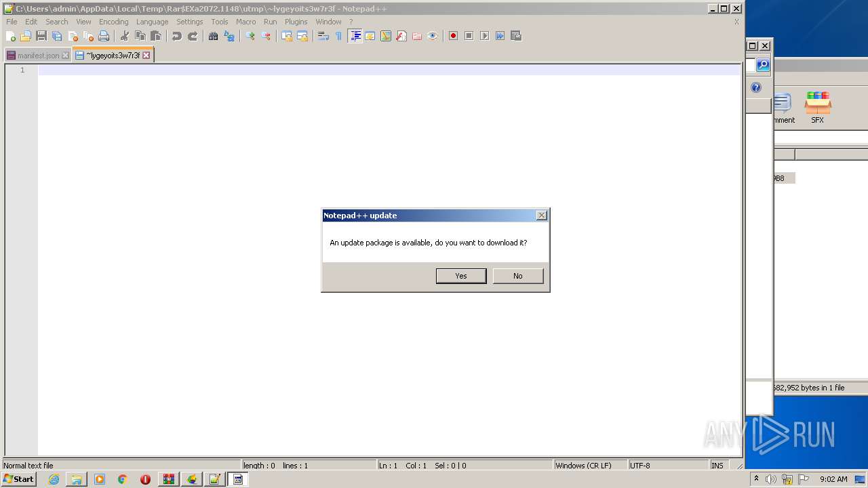Run macro multiple times icon
868x488 pixels.
click(x=500, y=36)
